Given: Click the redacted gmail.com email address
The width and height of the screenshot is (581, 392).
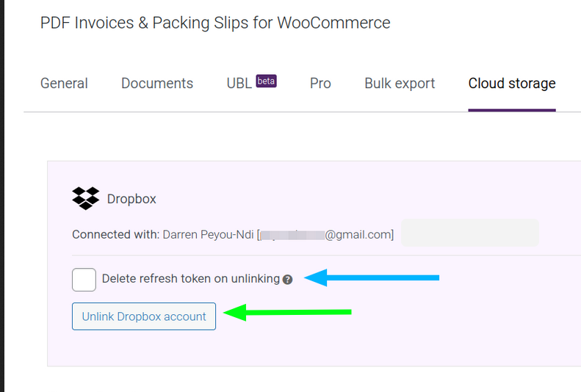Looking at the screenshot, I should point(325,235).
